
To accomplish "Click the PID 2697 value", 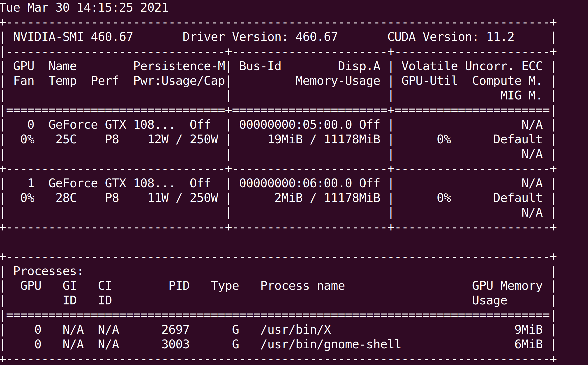I will click(175, 329).
